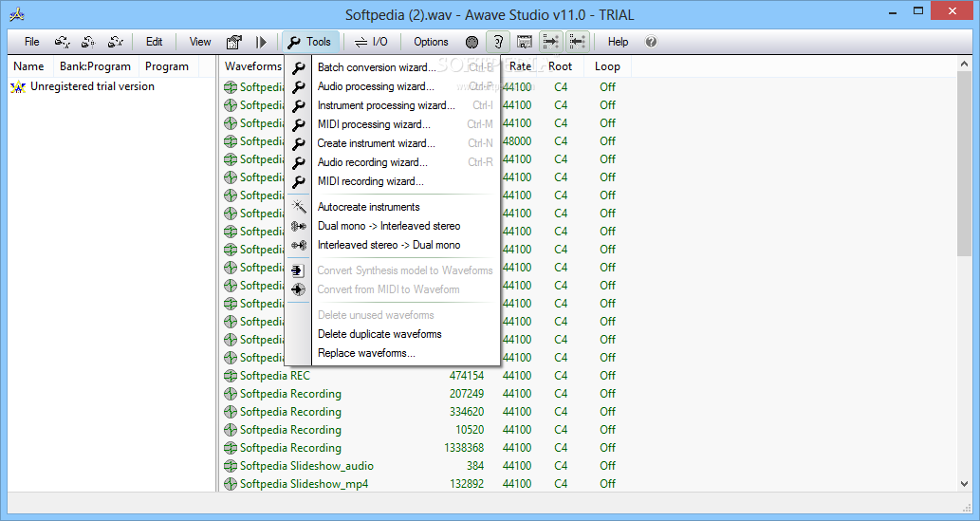Toggle the left-pointing arrow toolbar icon

(577, 42)
